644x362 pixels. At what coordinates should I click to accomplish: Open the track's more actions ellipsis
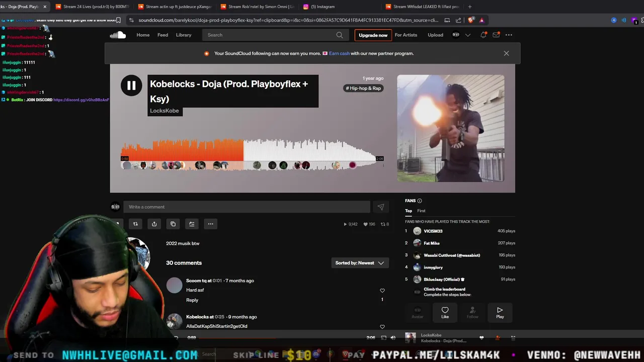[x=210, y=224]
